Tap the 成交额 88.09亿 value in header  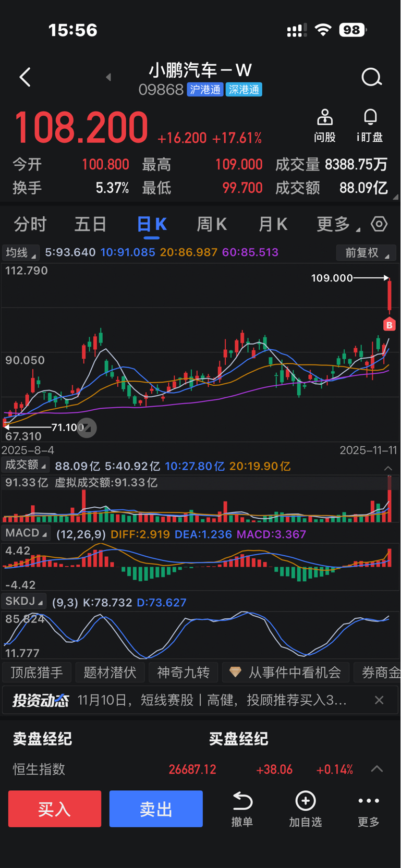pos(363,188)
